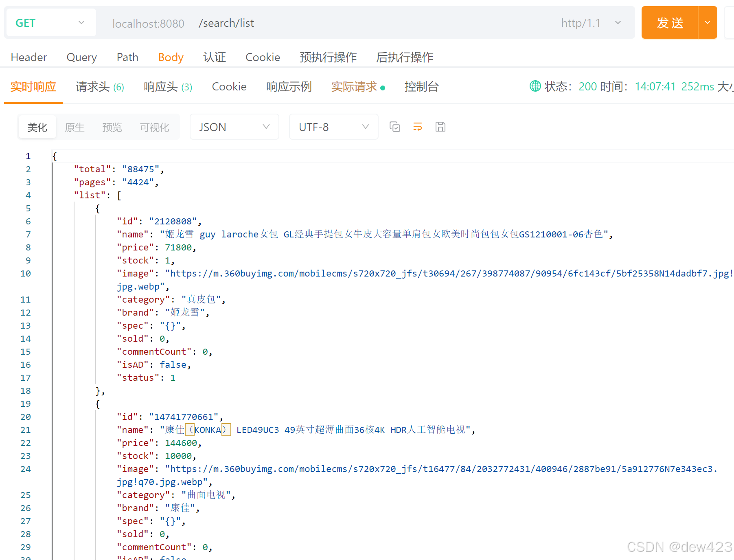Switch to the 实际请求 actual request tab
The height and width of the screenshot is (560, 734).
[x=355, y=86]
